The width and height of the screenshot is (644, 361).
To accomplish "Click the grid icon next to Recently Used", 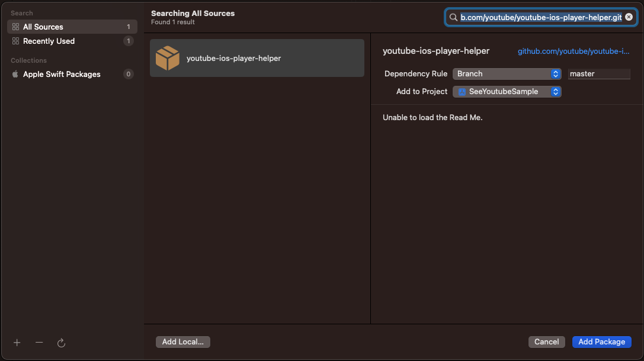I will [15, 41].
